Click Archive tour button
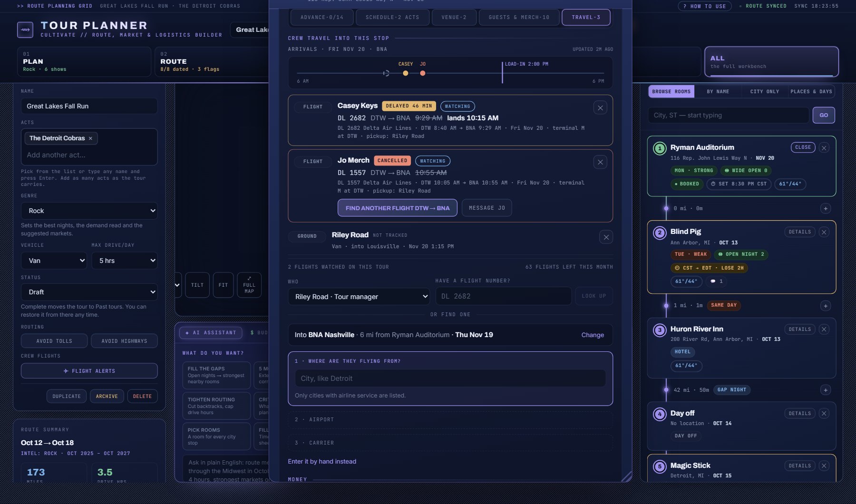The image size is (856, 504). (x=107, y=396)
